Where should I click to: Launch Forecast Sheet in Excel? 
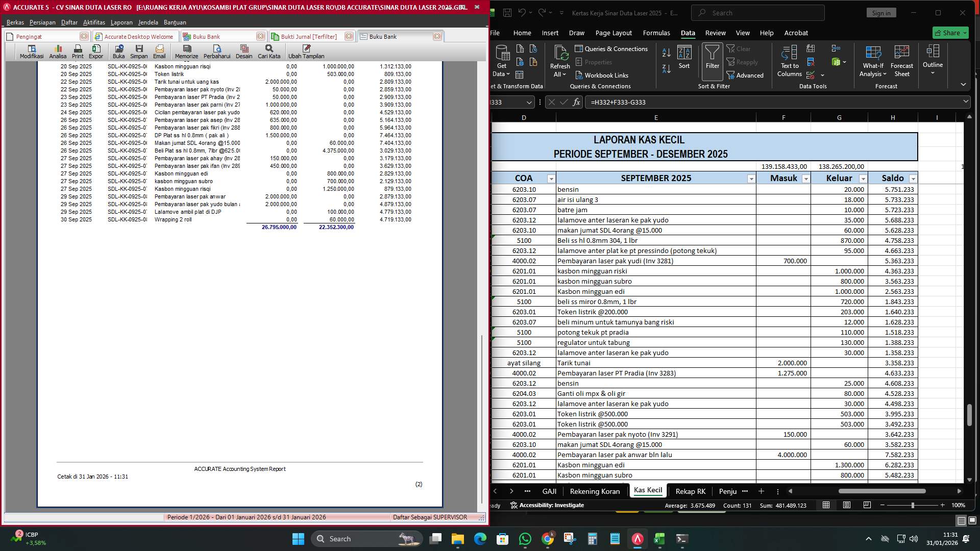tap(901, 60)
